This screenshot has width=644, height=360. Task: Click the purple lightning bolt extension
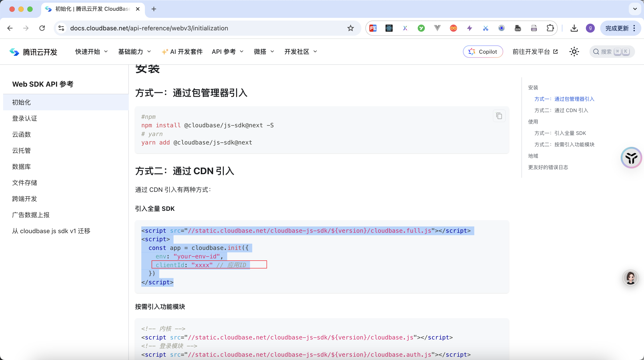tap(470, 28)
